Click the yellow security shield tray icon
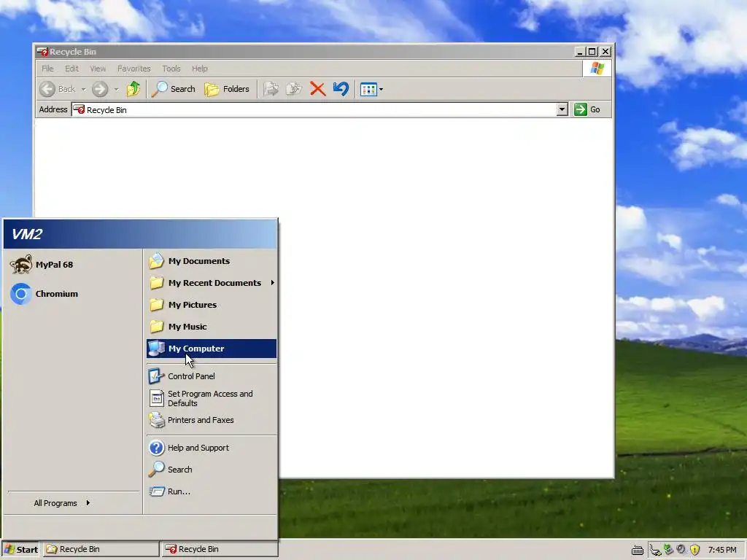Image resolution: width=747 pixels, height=560 pixels. pos(694,550)
